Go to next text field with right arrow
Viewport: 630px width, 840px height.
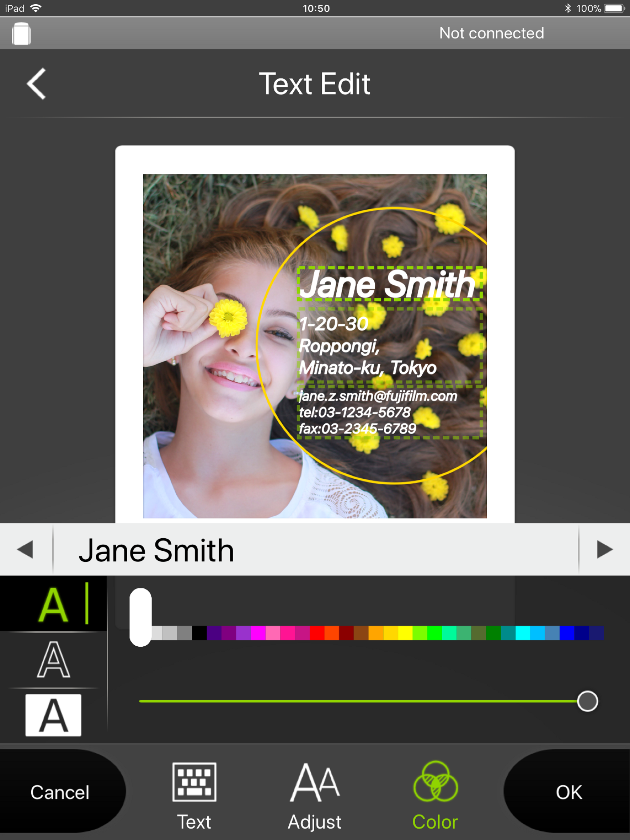604,549
